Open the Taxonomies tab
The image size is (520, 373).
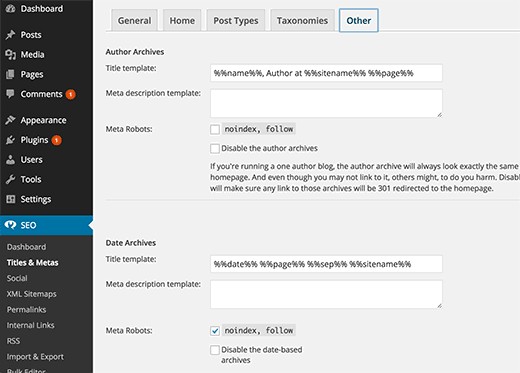(302, 20)
